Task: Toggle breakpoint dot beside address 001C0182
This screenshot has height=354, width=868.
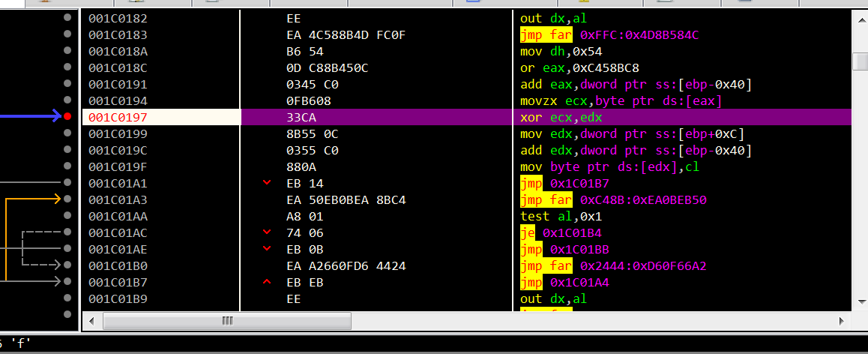Action: [67, 18]
